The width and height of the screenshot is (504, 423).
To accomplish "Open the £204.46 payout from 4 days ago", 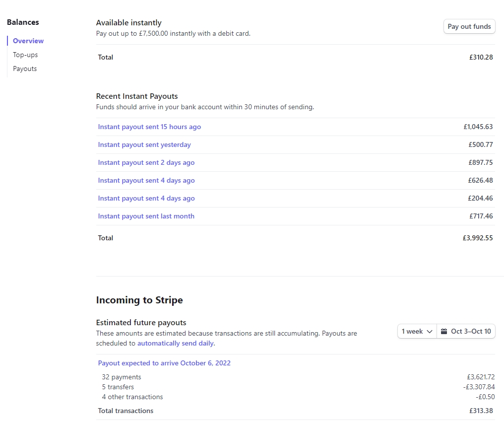I will coord(146,198).
